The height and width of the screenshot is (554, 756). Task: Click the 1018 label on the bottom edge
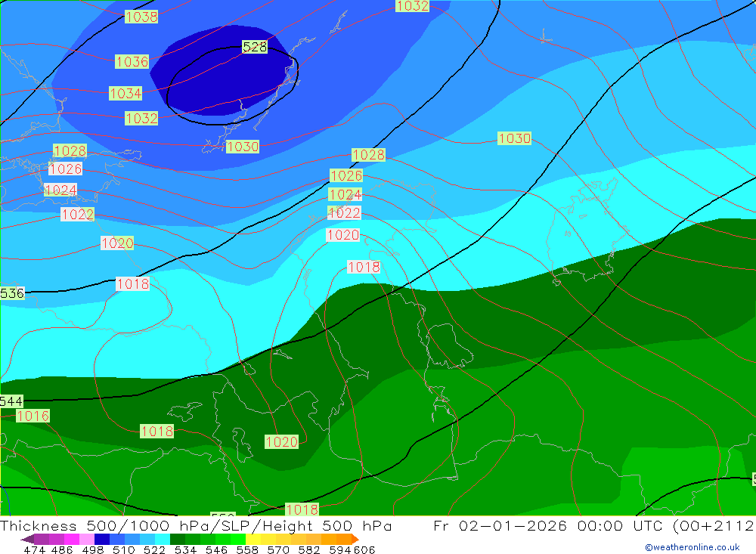(302, 509)
